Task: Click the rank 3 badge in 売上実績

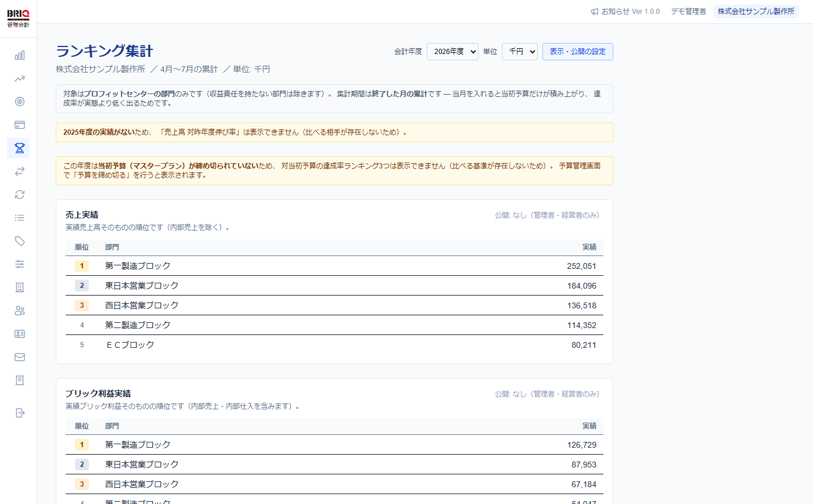Action: (82, 305)
